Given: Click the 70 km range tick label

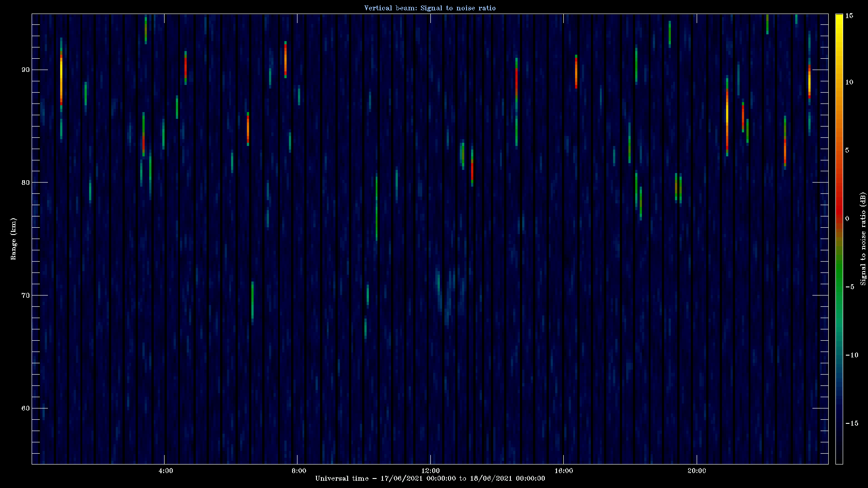Looking at the screenshot, I should (x=25, y=296).
